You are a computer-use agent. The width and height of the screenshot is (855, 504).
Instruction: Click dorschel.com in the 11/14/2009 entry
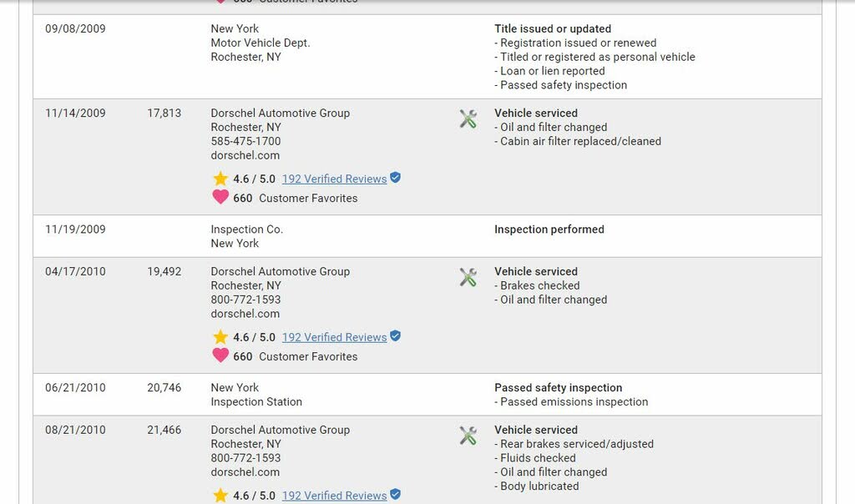[245, 155]
